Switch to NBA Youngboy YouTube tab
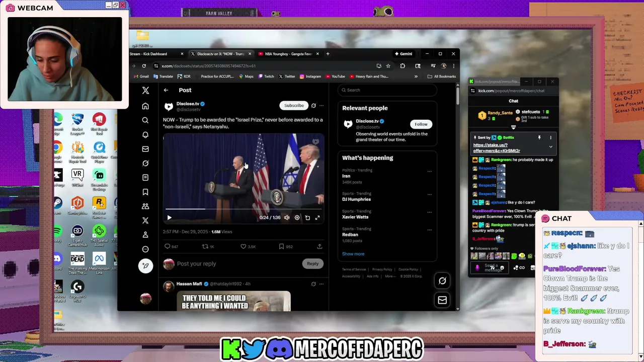This screenshot has height=362, width=644. pos(289,54)
